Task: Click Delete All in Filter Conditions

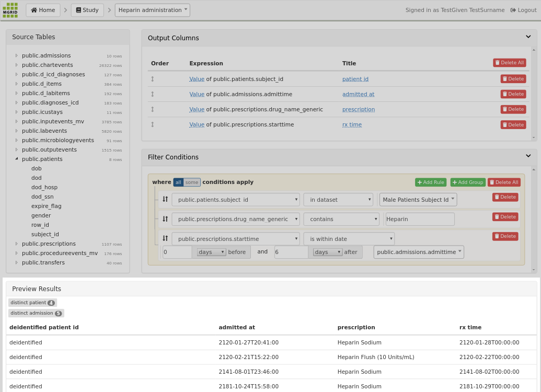Action: coord(504,182)
